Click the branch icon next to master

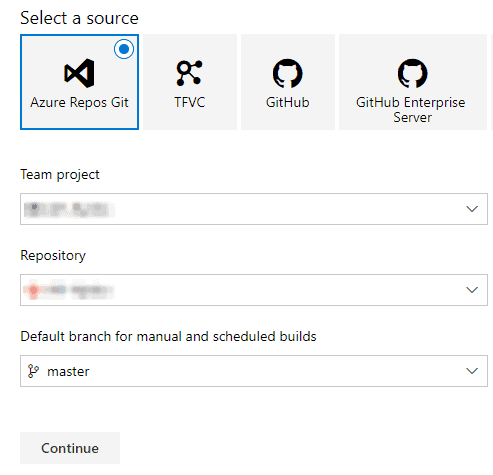tap(33, 371)
